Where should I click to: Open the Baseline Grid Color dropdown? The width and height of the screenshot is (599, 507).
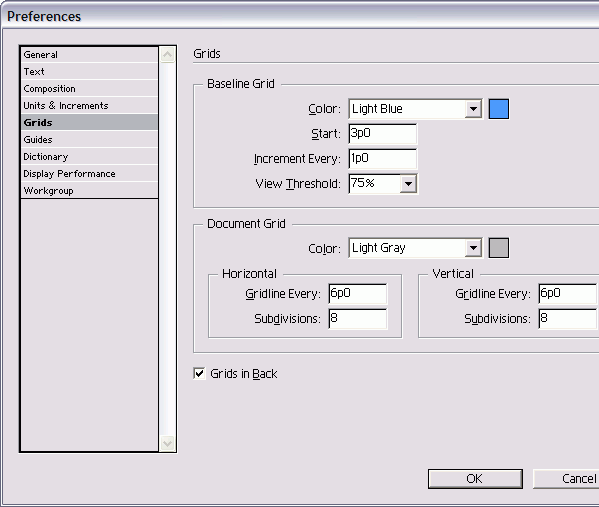(415, 109)
